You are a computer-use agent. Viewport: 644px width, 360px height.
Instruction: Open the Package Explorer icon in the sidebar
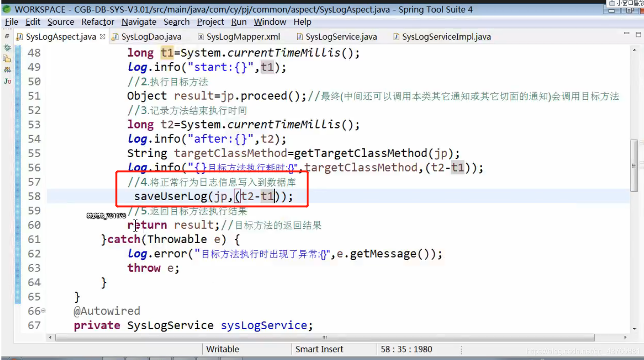(x=7, y=58)
